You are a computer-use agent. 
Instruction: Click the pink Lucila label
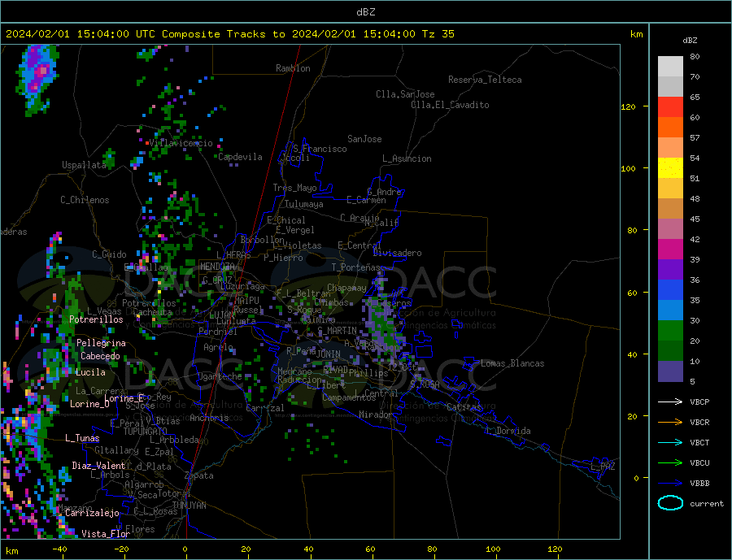pos(90,372)
